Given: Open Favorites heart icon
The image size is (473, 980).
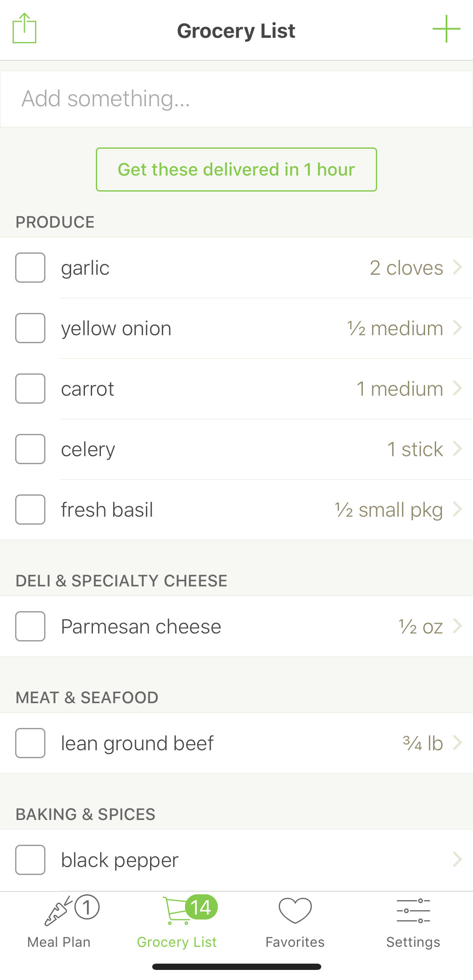Looking at the screenshot, I should 295,911.
